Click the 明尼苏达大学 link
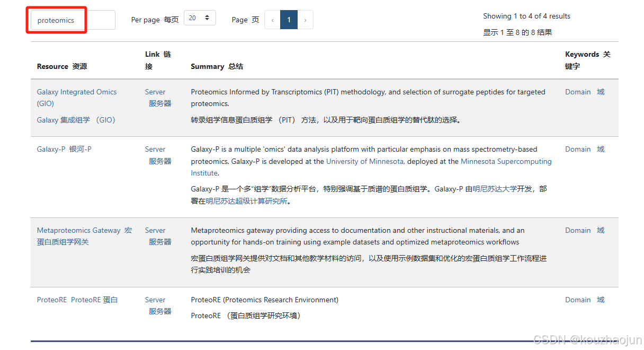 [495, 189]
